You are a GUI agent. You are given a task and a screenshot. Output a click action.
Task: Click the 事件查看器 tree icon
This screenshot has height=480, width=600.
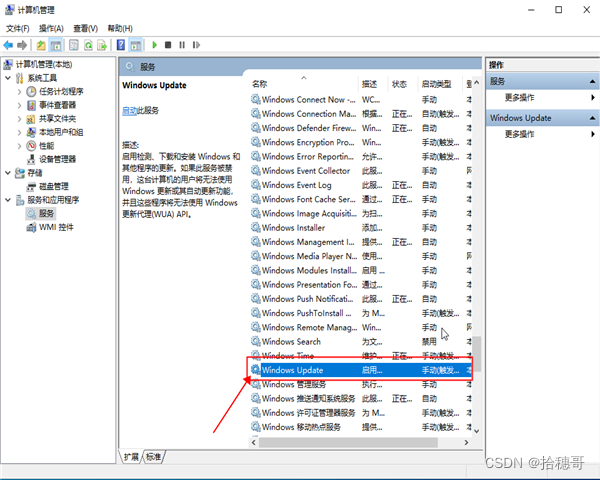[x=31, y=105]
